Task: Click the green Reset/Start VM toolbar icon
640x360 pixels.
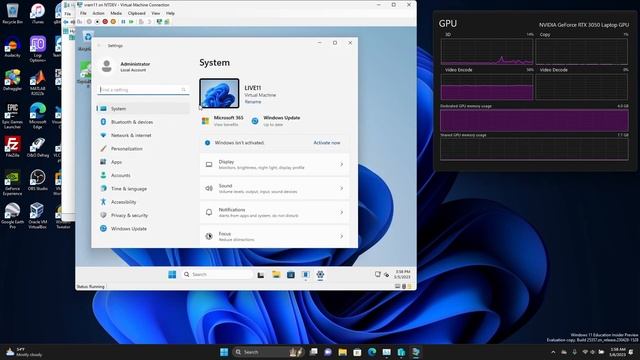Action: [x=131, y=22]
